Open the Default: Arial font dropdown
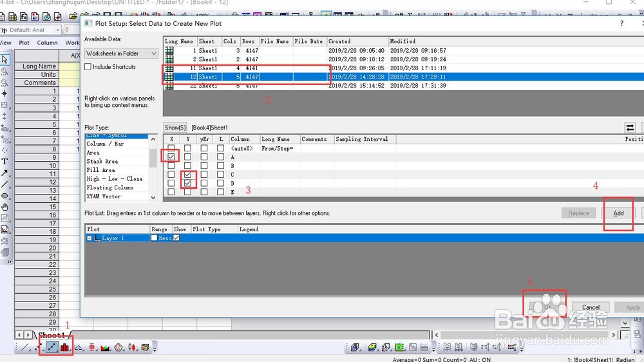 pyautogui.click(x=57, y=30)
